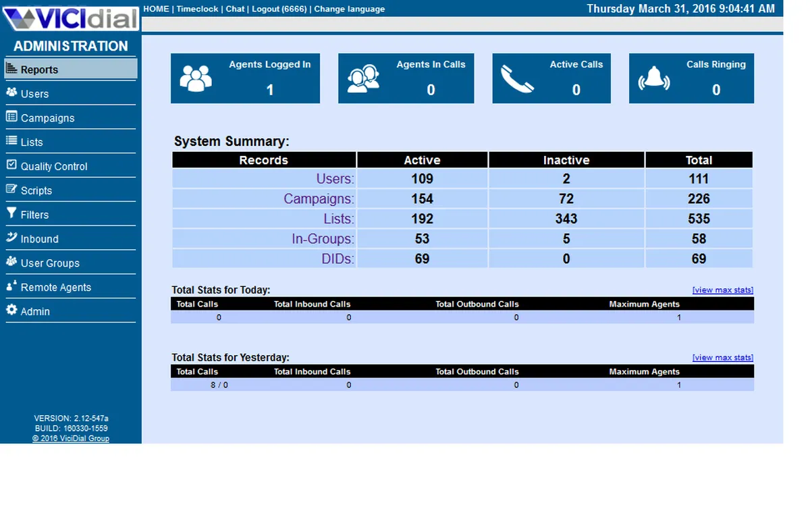Screen dimensions: 810x532
Task: Click the Users people icon in sidebar
Action: pos(11,92)
